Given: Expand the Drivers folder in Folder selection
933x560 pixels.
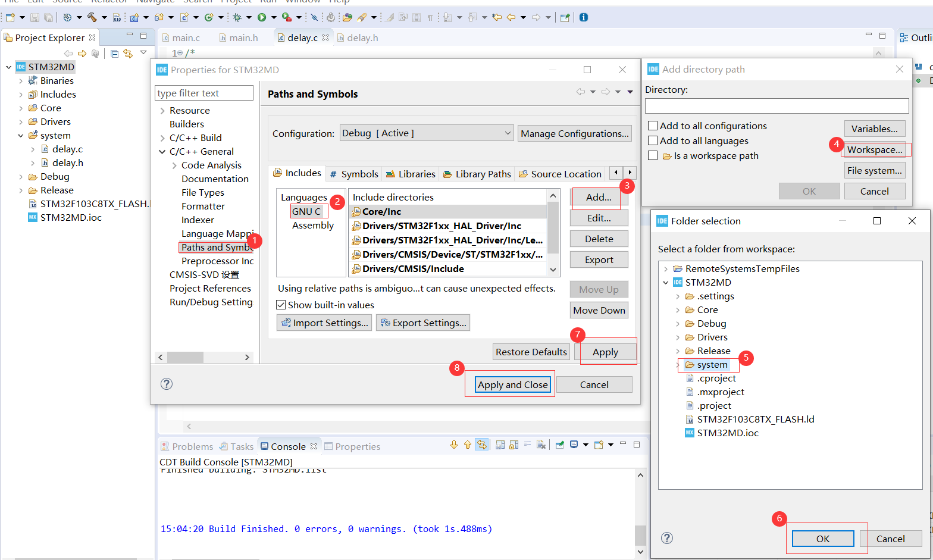Looking at the screenshot, I should (x=678, y=337).
